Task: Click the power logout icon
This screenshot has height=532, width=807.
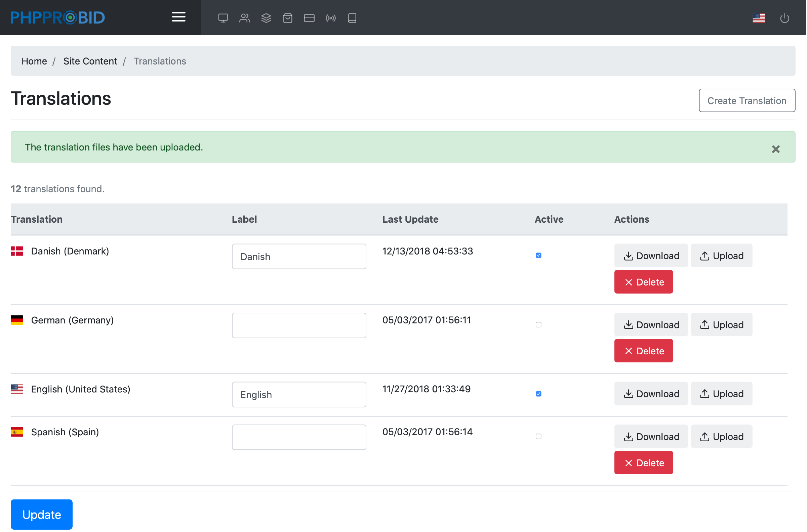Action: tap(784, 18)
